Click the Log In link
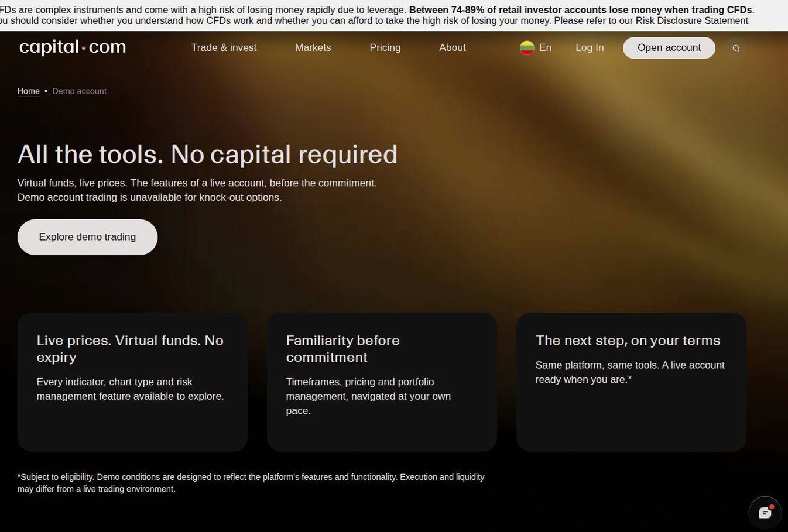Image resolution: width=788 pixels, height=532 pixels. click(590, 48)
